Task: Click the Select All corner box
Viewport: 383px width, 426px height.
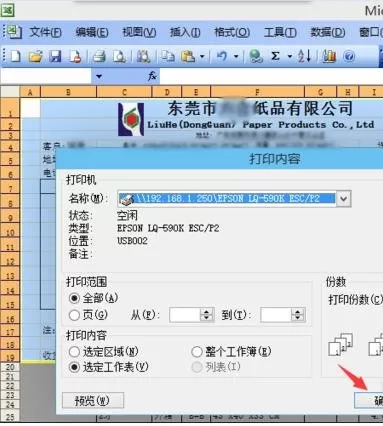Action: 10,92
